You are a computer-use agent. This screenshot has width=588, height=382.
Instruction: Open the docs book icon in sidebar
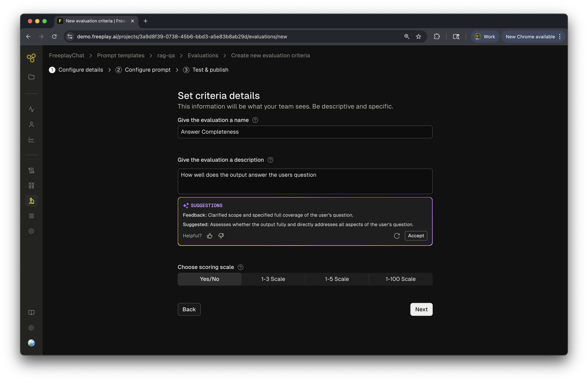click(x=31, y=312)
